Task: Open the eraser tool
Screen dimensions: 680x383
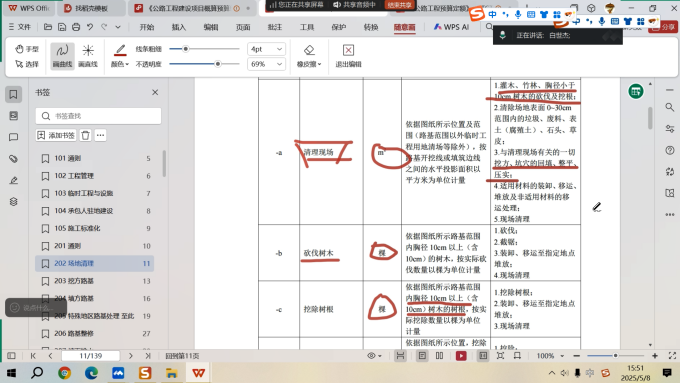Action: click(309, 56)
